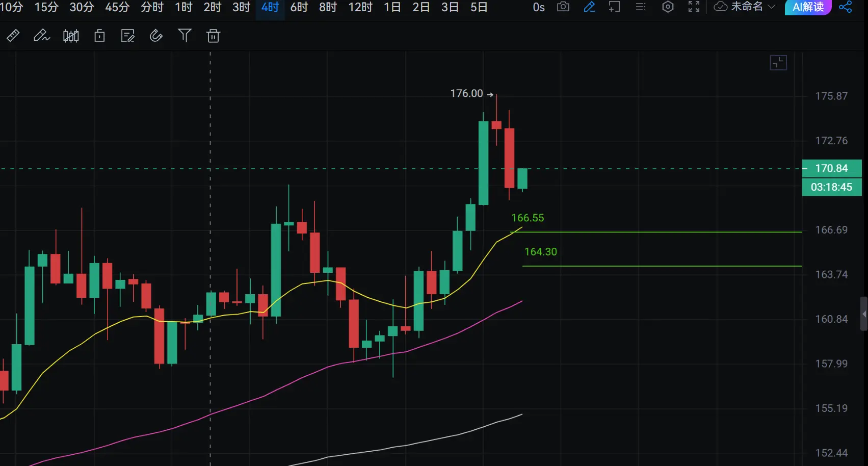
Task: Open the candlestick chart style tool
Action: (x=71, y=36)
